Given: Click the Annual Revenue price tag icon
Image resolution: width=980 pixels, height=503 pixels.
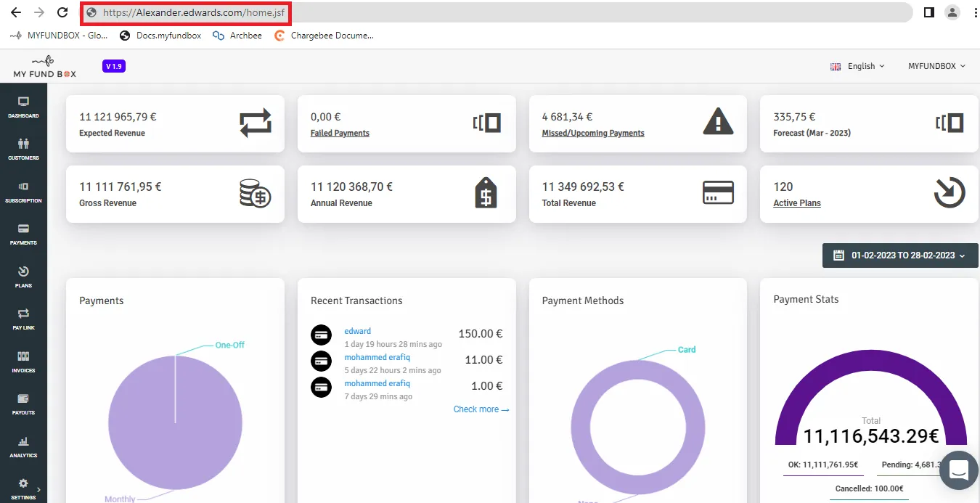Looking at the screenshot, I should coord(486,193).
